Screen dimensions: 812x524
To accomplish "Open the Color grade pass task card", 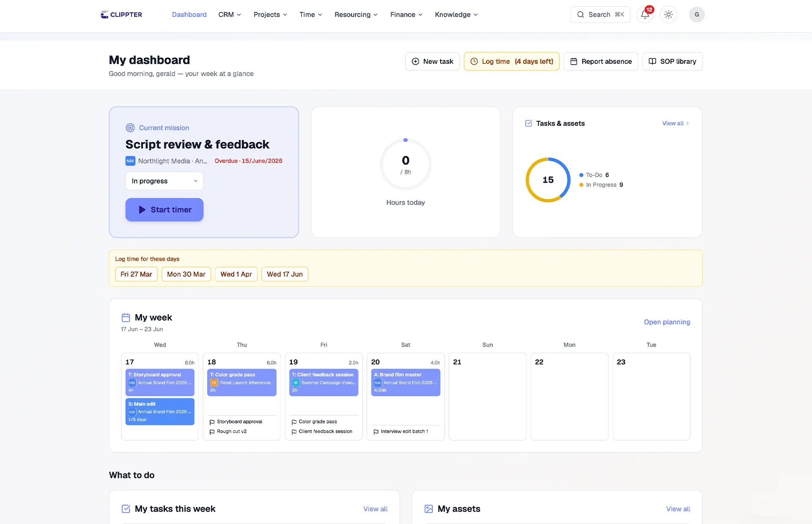I will [x=242, y=382].
